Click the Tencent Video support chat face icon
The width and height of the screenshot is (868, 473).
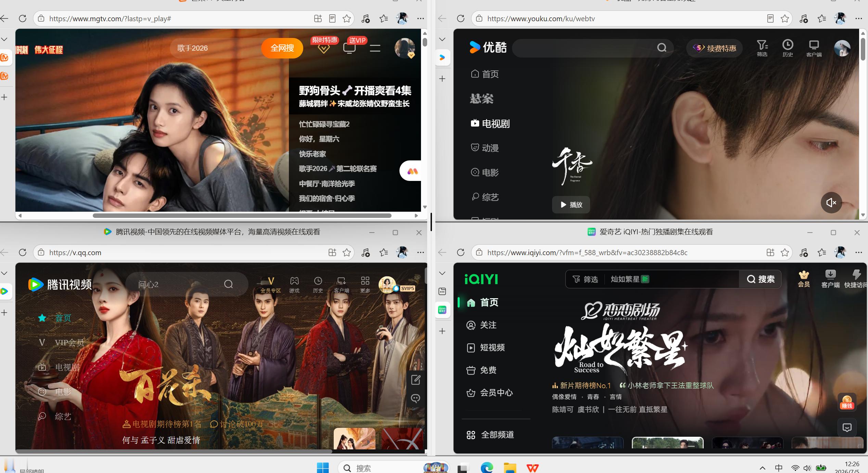tap(416, 398)
